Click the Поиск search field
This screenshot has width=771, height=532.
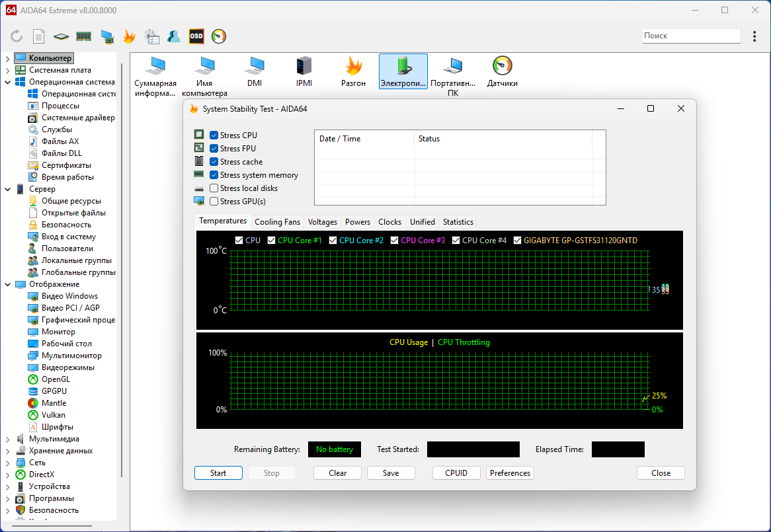[691, 36]
